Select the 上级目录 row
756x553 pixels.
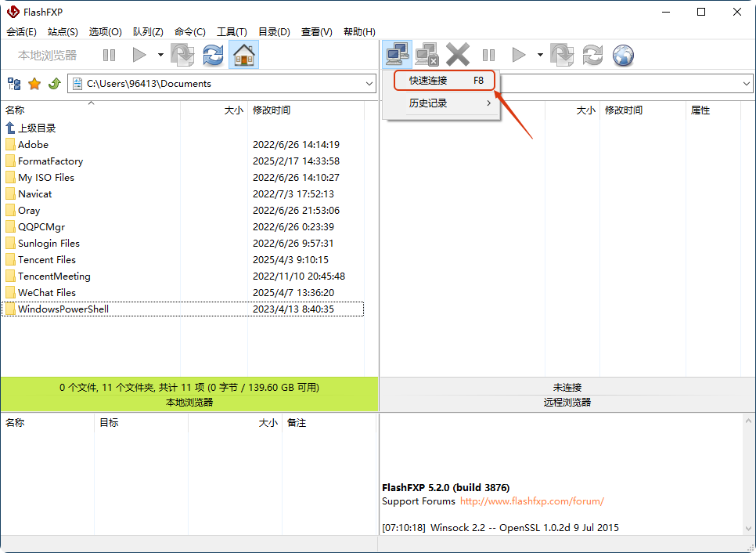pyautogui.click(x=182, y=128)
